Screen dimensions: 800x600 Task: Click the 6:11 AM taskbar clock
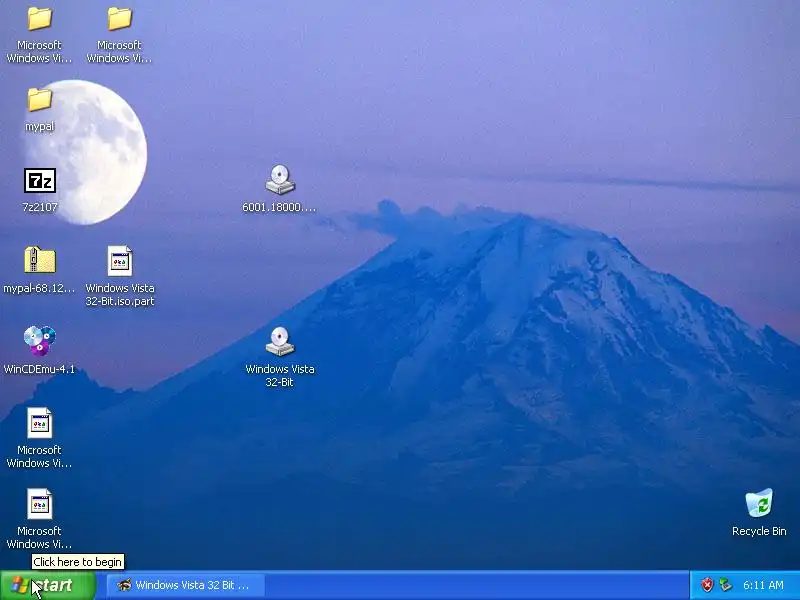point(763,585)
